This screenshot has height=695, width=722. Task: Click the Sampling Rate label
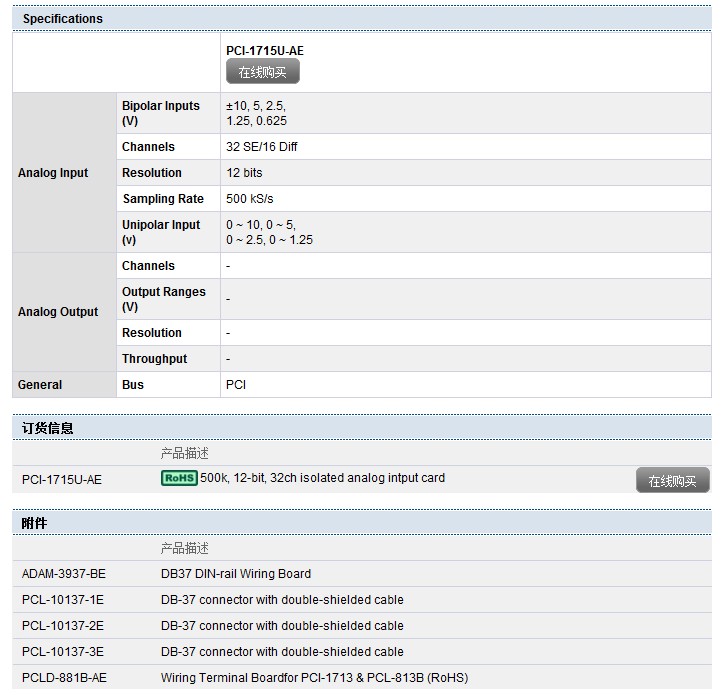tap(163, 199)
